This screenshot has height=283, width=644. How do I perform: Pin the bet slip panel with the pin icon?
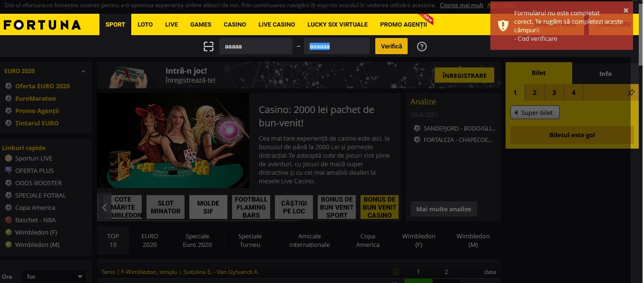pos(631,93)
